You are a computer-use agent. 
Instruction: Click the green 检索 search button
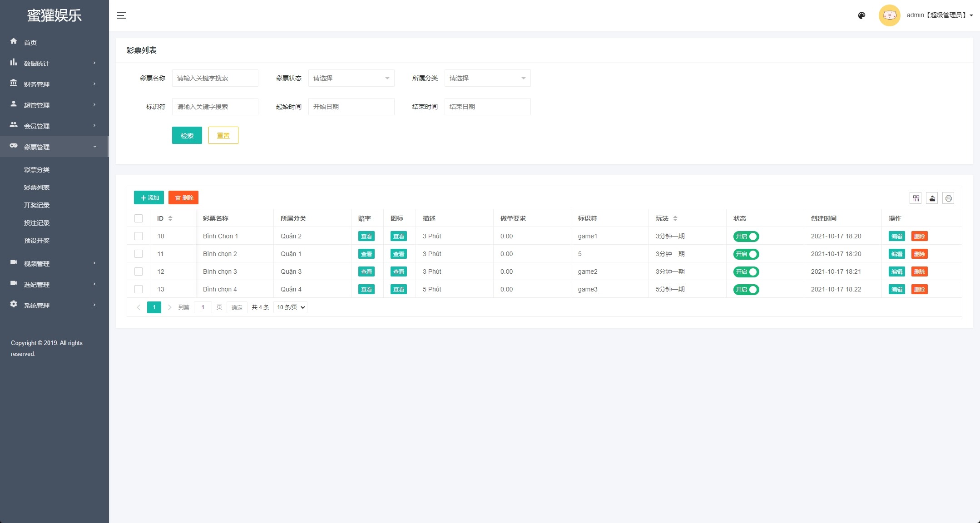[187, 135]
